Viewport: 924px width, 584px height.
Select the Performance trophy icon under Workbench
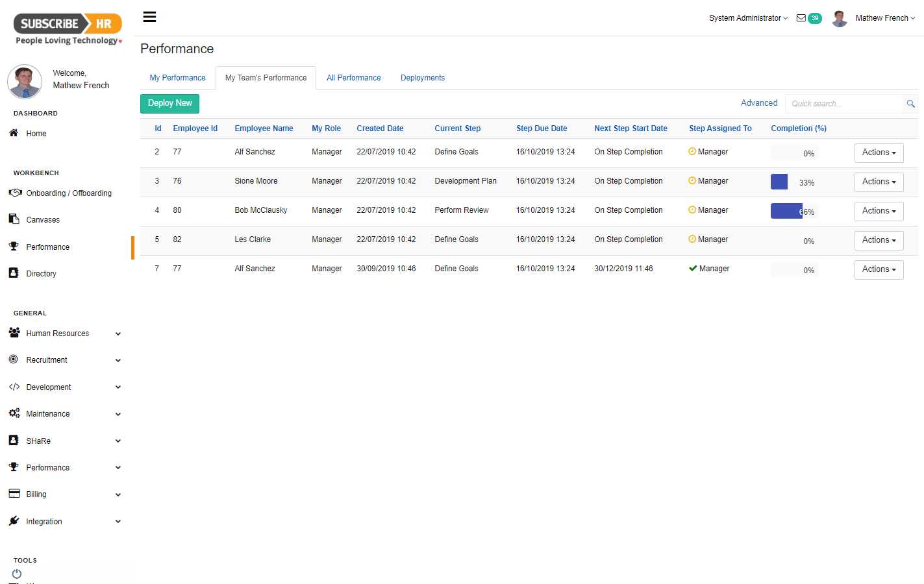[x=15, y=247]
